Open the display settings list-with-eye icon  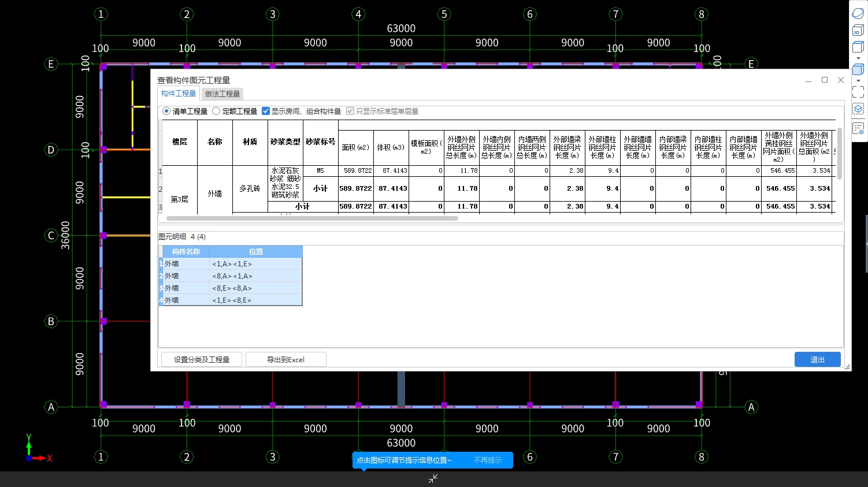coord(858,128)
